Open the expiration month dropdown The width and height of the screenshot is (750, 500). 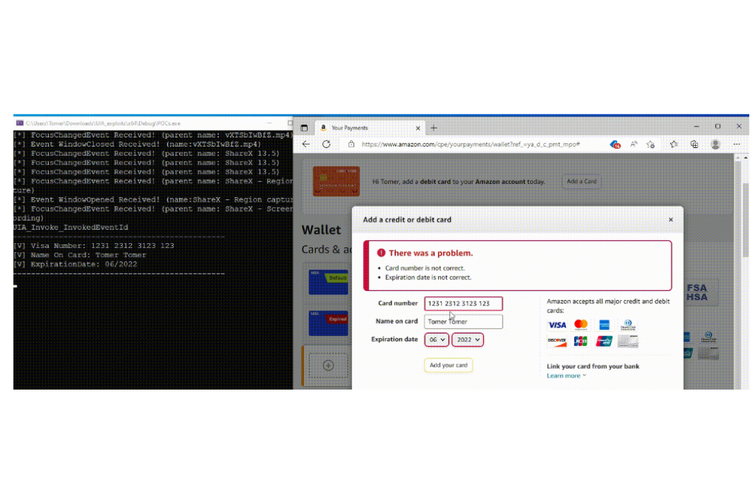437,340
